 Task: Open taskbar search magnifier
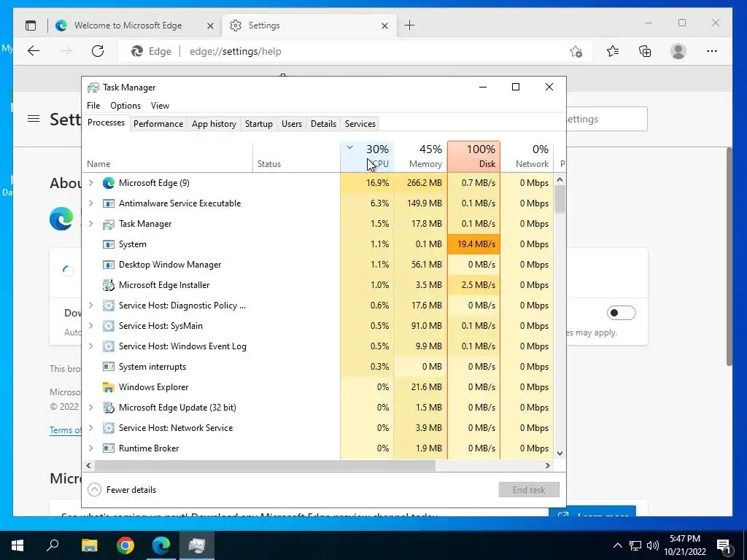(x=53, y=545)
